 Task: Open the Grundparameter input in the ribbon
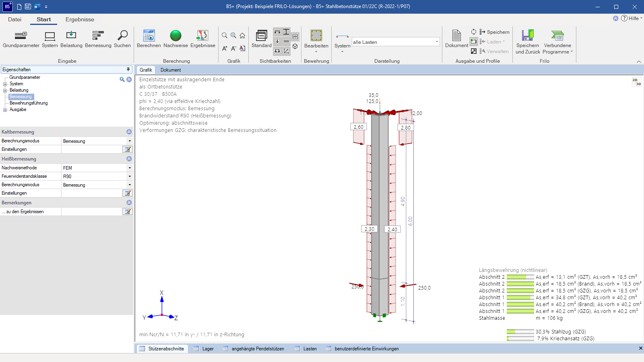(21, 39)
